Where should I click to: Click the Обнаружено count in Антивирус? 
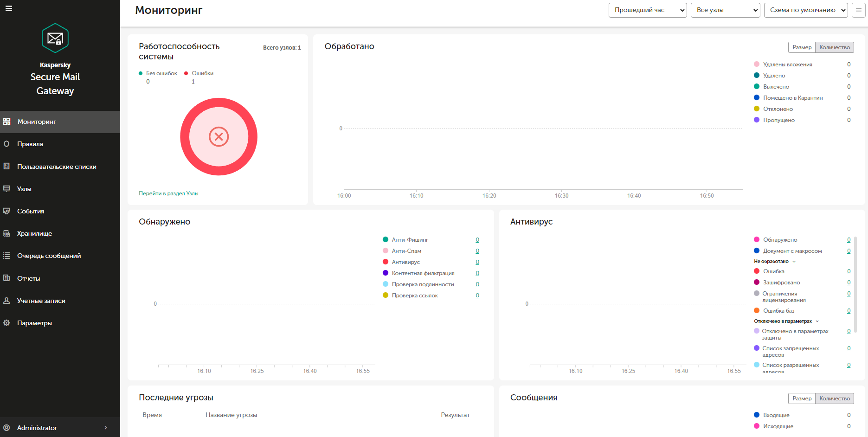pos(849,240)
